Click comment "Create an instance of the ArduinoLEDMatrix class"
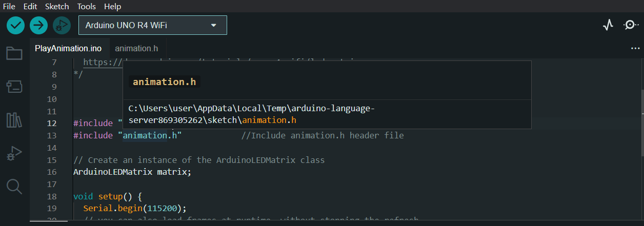Image resolution: width=644 pixels, height=226 pixels. pyautogui.click(x=199, y=160)
